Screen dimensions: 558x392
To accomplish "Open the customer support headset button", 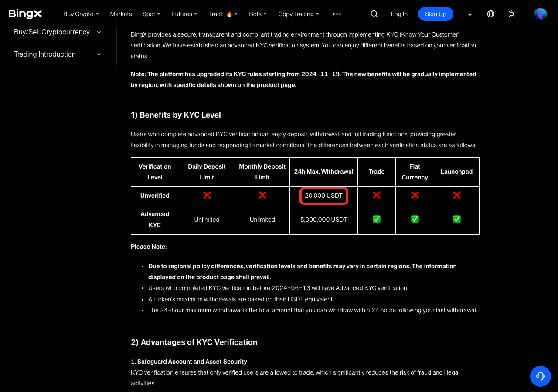I will click(x=541, y=376).
